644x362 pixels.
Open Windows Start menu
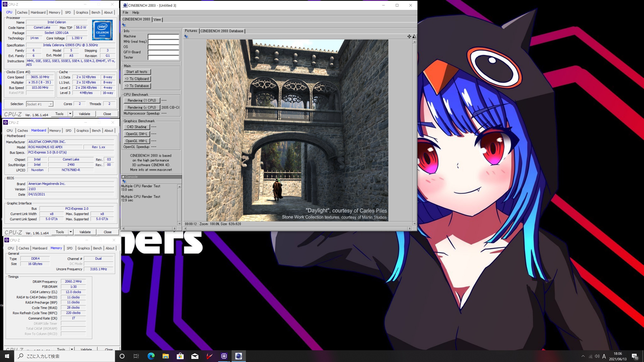tap(7, 356)
